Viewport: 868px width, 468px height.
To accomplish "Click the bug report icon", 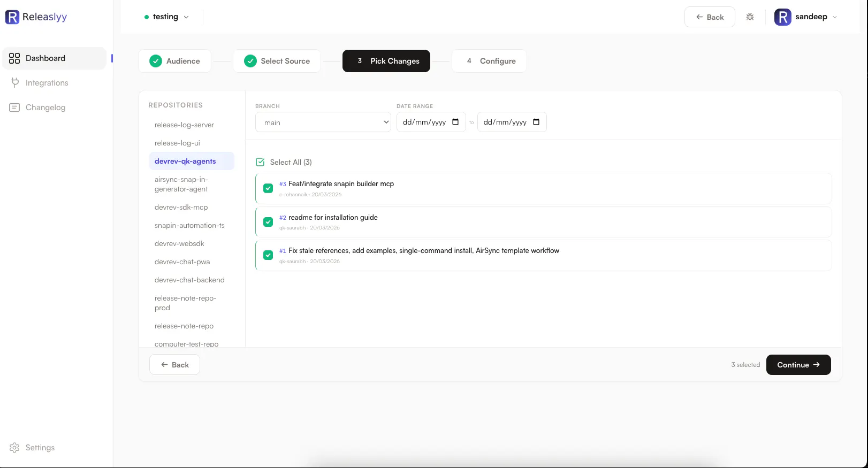I will click(750, 17).
